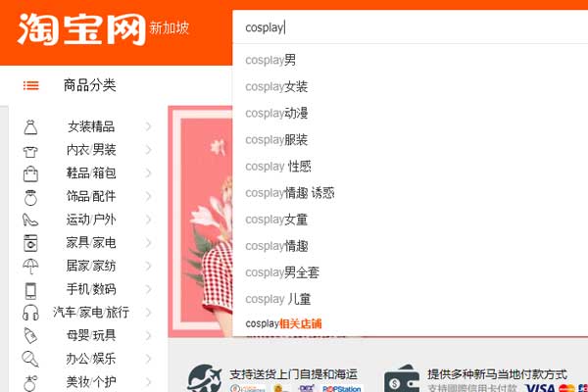Screen dimensions: 588x392
Task: Click the ring icon beside 饰品/配件
Action: click(x=30, y=197)
